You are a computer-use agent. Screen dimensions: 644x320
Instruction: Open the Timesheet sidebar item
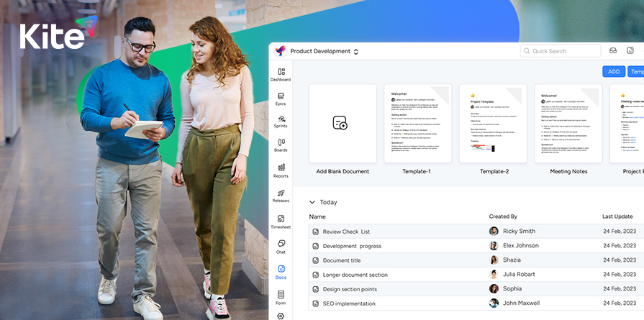281,221
